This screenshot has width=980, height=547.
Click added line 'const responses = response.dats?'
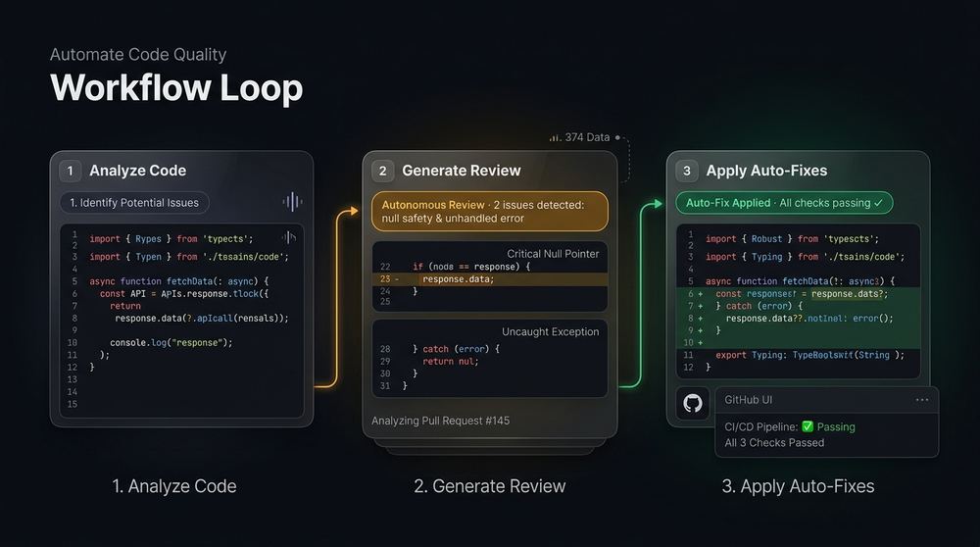(802, 294)
